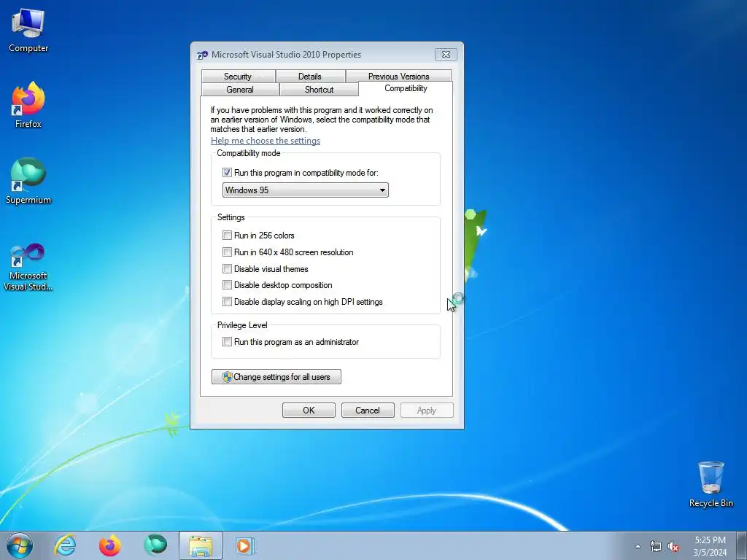This screenshot has height=560, width=747.
Task: Click the Show desktop strip
Action: tap(742, 545)
